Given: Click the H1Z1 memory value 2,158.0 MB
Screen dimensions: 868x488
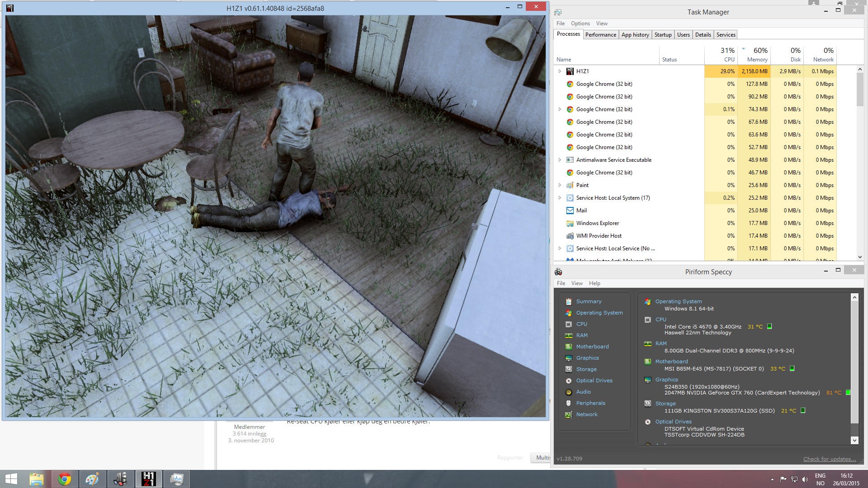Looking at the screenshot, I should [754, 71].
